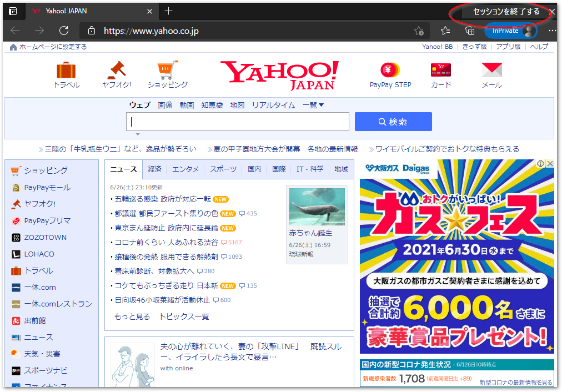The height and width of the screenshot is (392, 562).
Task: Click the ad info icon on Daigas banner
Action: 540,164
